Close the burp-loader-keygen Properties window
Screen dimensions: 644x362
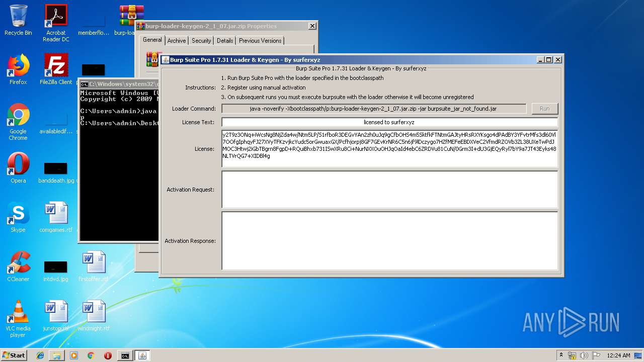312,26
